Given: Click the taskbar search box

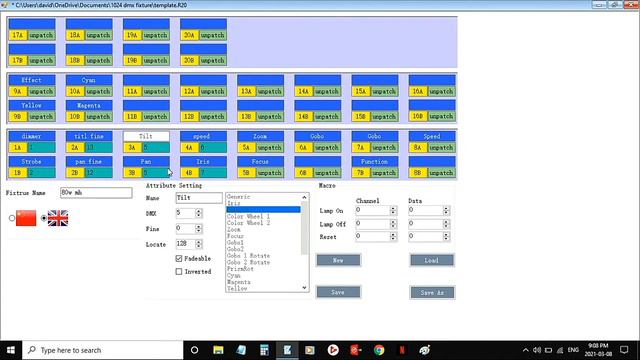Looking at the screenshot, I should [103, 350].
